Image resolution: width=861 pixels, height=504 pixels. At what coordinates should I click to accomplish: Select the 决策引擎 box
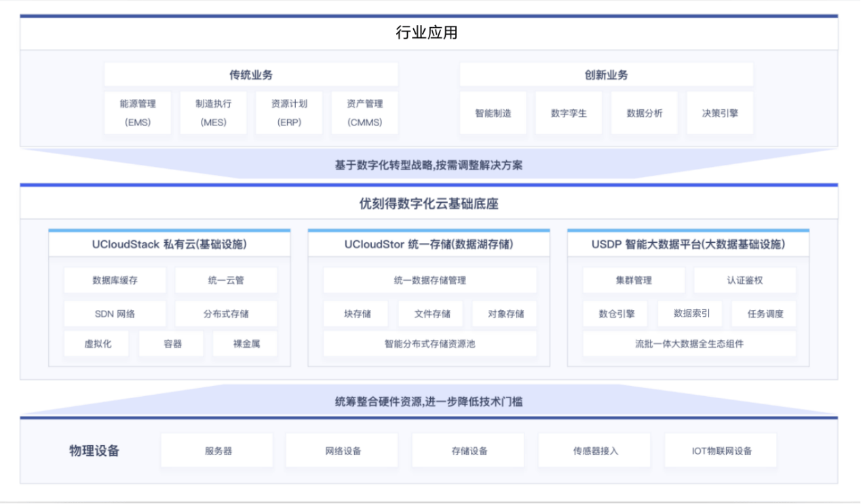click(720, 113)
